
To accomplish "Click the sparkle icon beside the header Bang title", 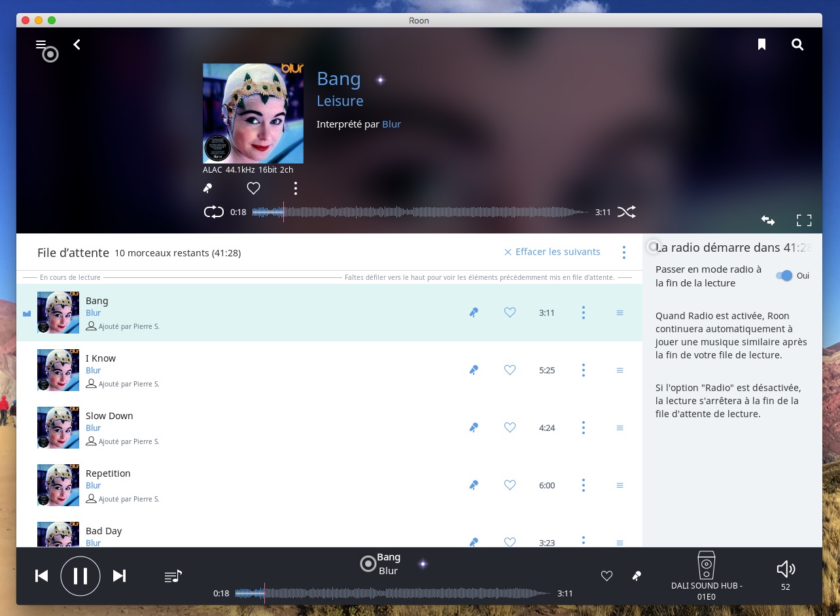I will [x=380, y=80].
